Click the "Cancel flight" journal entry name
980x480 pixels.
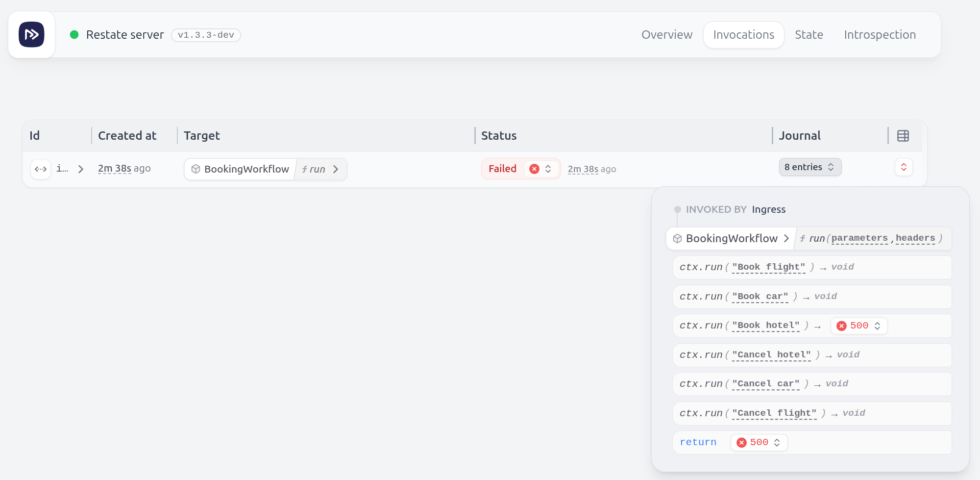tap(774, 413)
